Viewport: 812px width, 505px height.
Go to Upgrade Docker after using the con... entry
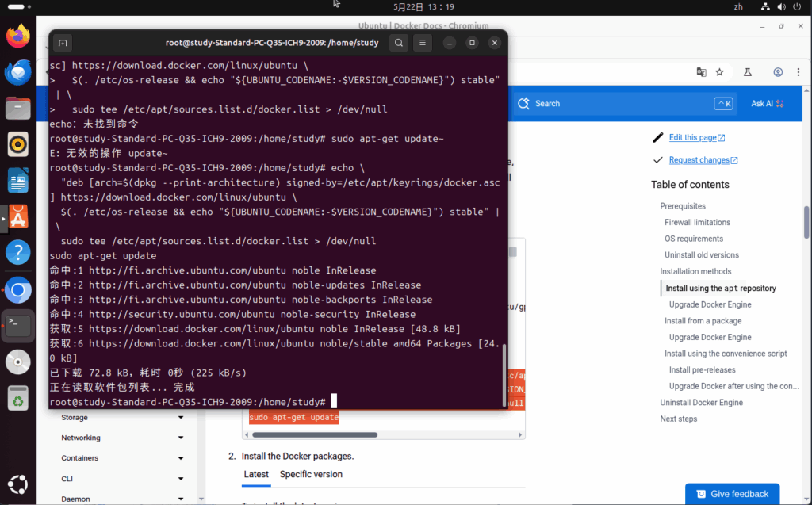coord(733,386)
